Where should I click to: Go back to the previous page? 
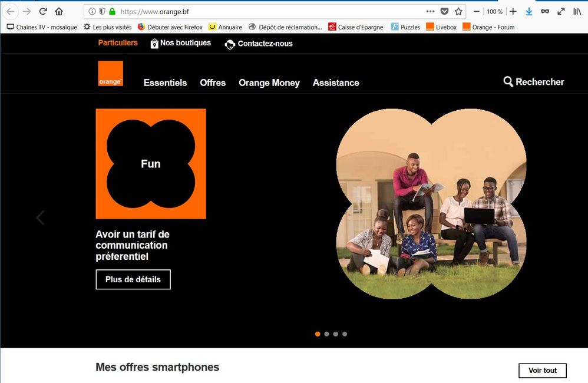[x=11, y=12]
